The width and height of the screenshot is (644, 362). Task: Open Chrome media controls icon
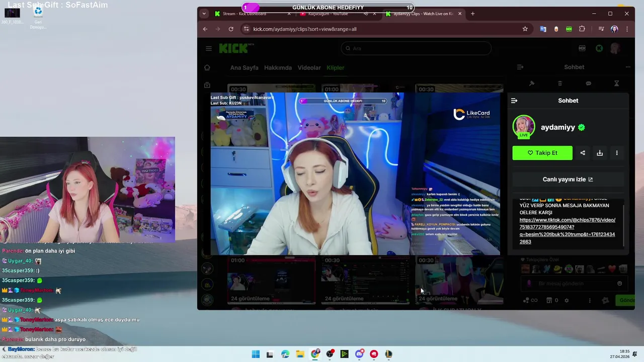click(601, 29)
